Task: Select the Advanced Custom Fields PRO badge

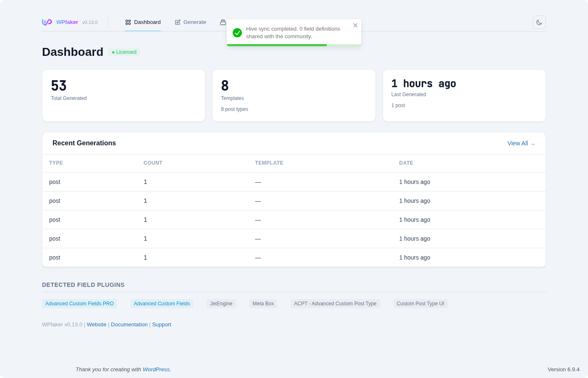Action: pos(79,303)
